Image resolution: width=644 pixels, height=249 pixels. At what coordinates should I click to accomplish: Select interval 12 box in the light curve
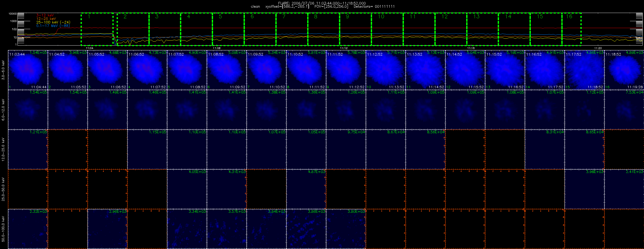point(451,29)
